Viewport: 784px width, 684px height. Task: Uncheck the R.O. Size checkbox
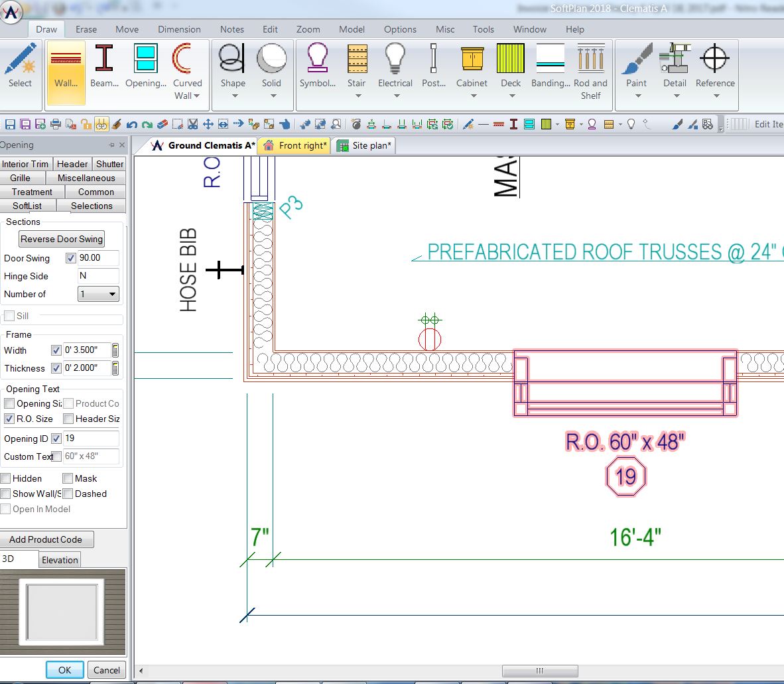(x=8, y=419)
